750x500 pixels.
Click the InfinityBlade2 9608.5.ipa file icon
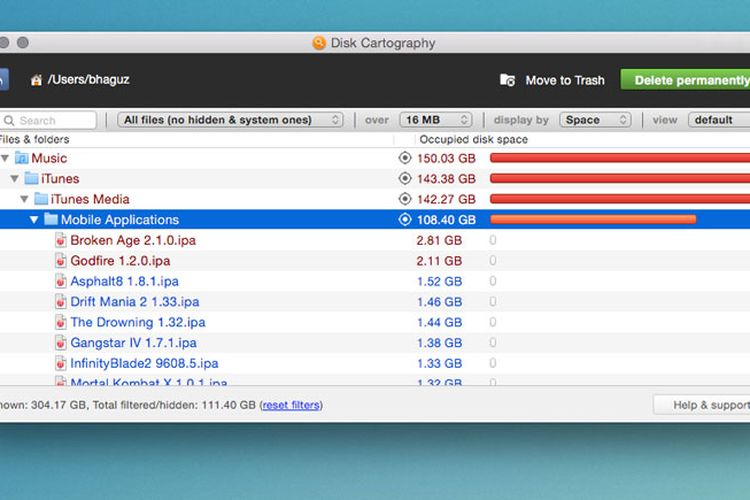coord(60,364)
